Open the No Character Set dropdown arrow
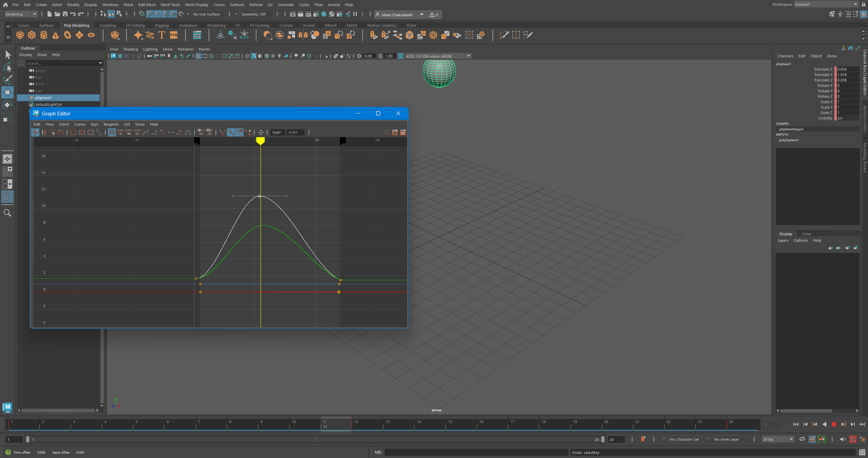The width and height of the screenshot is (868, 458). (x=664, y=439)
